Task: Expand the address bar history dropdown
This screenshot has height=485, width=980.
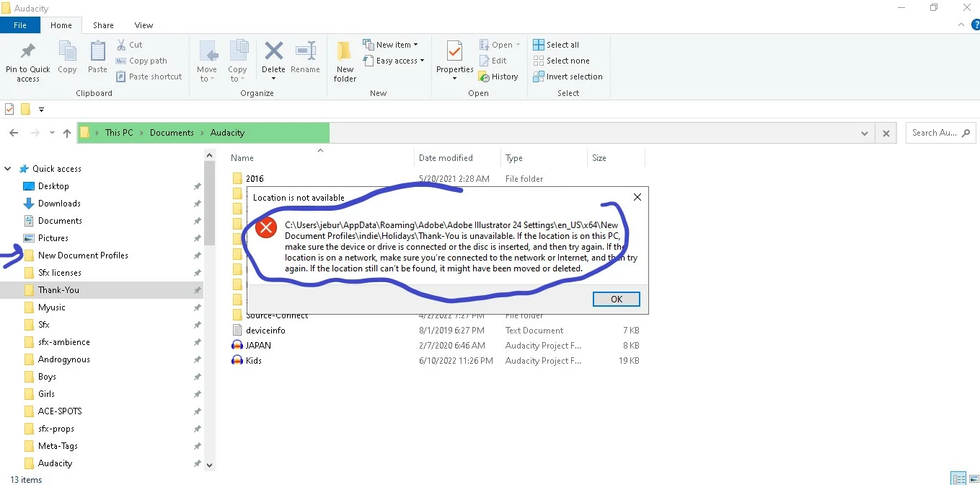Action: pos(865,133)
